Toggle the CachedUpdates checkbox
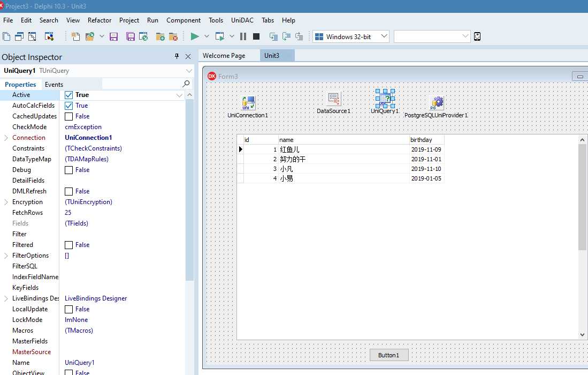This screenshot has height=375, width=588. click(68, 116)
